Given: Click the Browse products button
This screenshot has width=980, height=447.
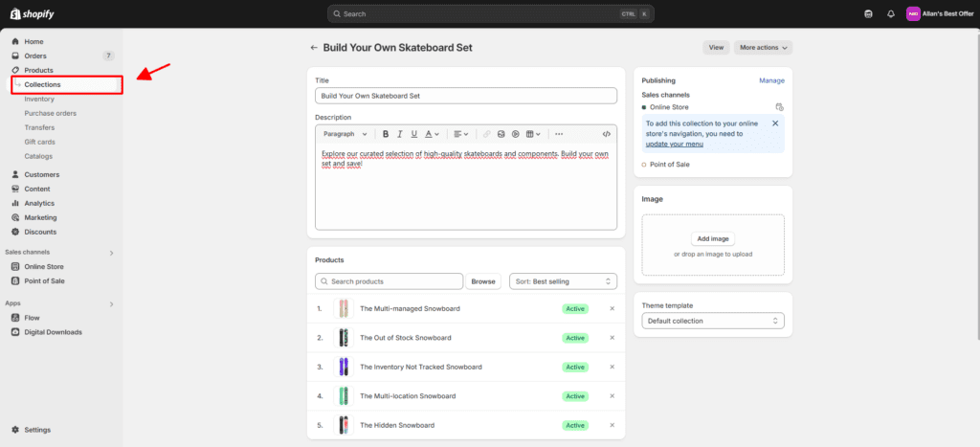Looking at the screenshot, I should coord(483,281).
